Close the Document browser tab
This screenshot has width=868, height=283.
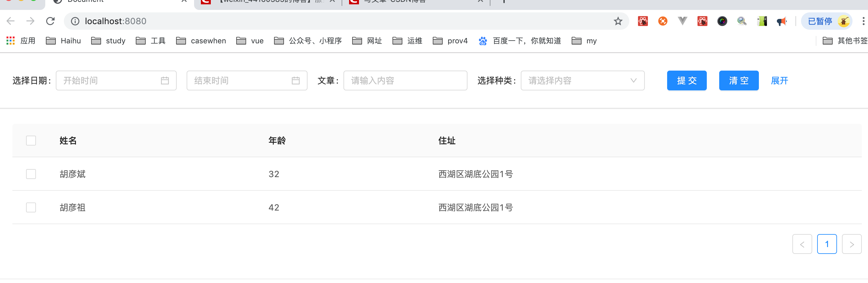pyautogui.click(x=184, y=1)
